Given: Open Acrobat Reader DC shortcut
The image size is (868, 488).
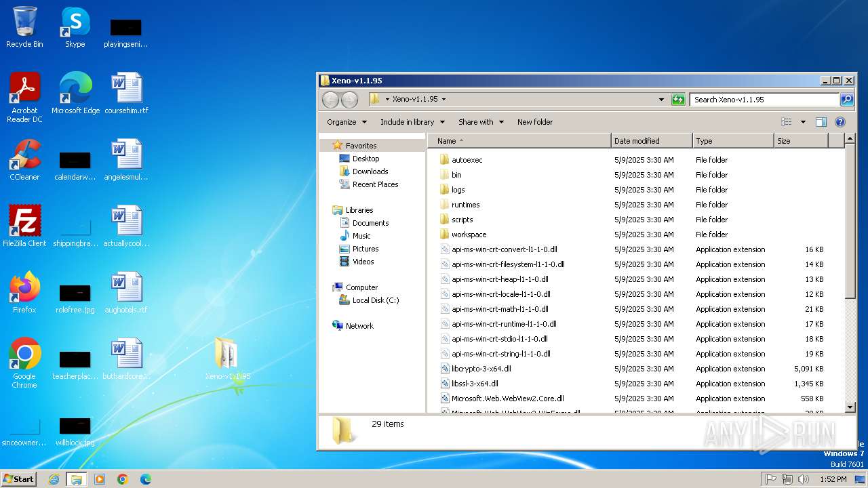Looking at the screenshot, I should [x=24, y=98].
